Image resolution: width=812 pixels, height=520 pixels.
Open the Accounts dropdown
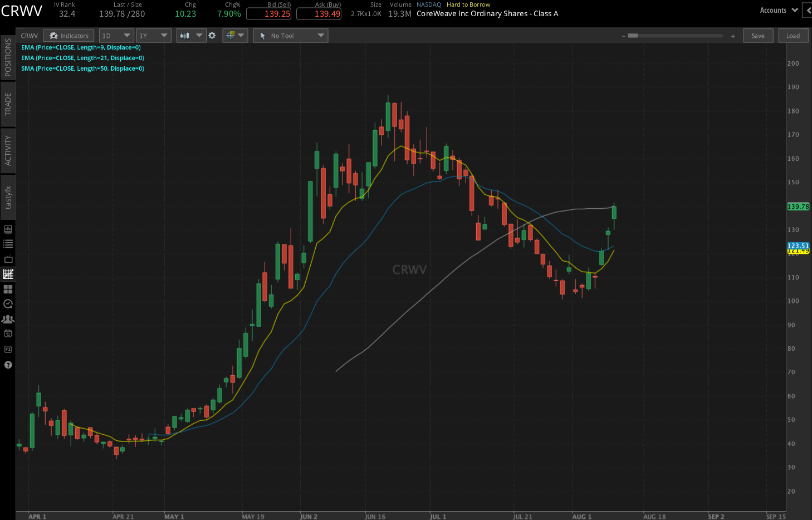(x=778, y=9)
